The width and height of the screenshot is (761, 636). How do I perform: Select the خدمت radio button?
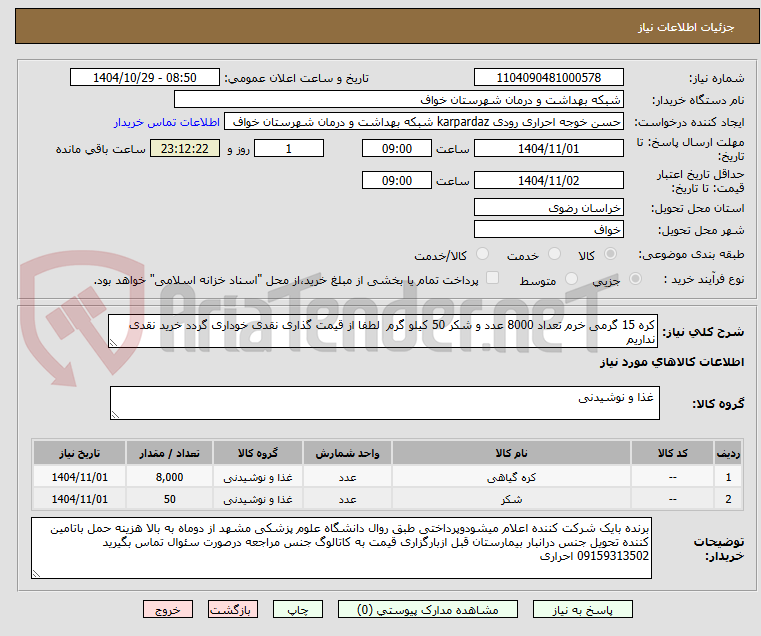click(554, 254)
